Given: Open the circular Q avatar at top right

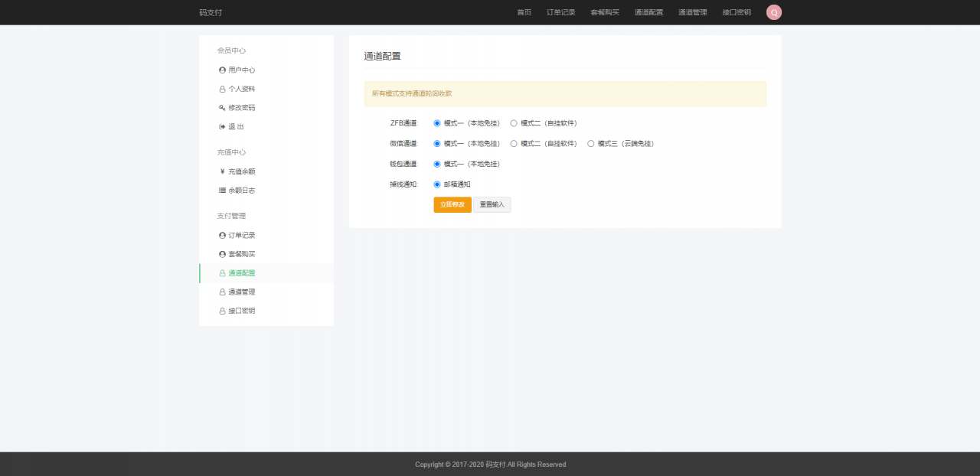Looking at the screenshot, I should tap(773, 12).
